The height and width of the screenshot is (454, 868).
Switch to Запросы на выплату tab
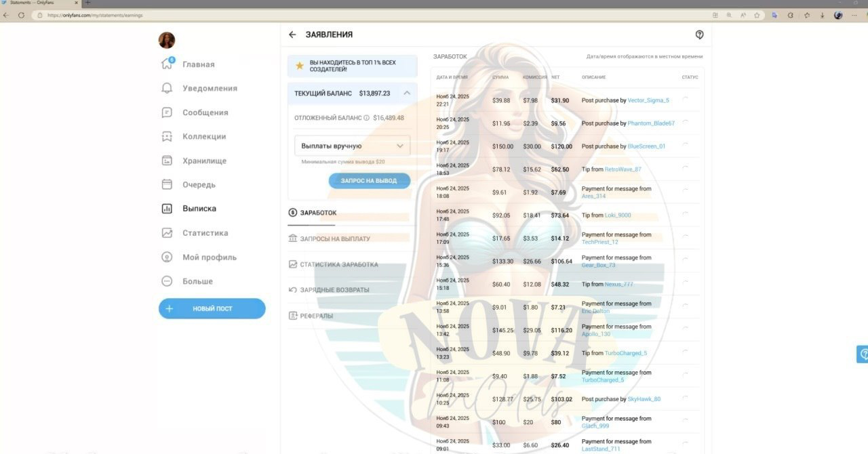[334, 239]
